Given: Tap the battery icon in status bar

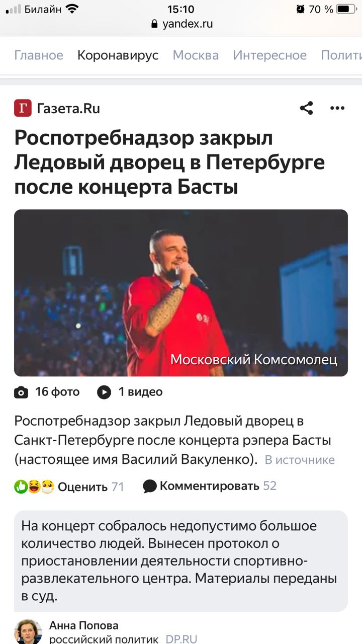Looking at the screenshot, I should pyautogui.click(x=346, y=9).
